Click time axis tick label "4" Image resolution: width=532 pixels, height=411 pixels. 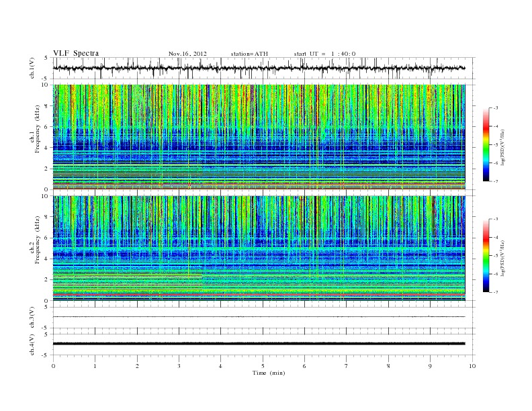tap(221, 366)
